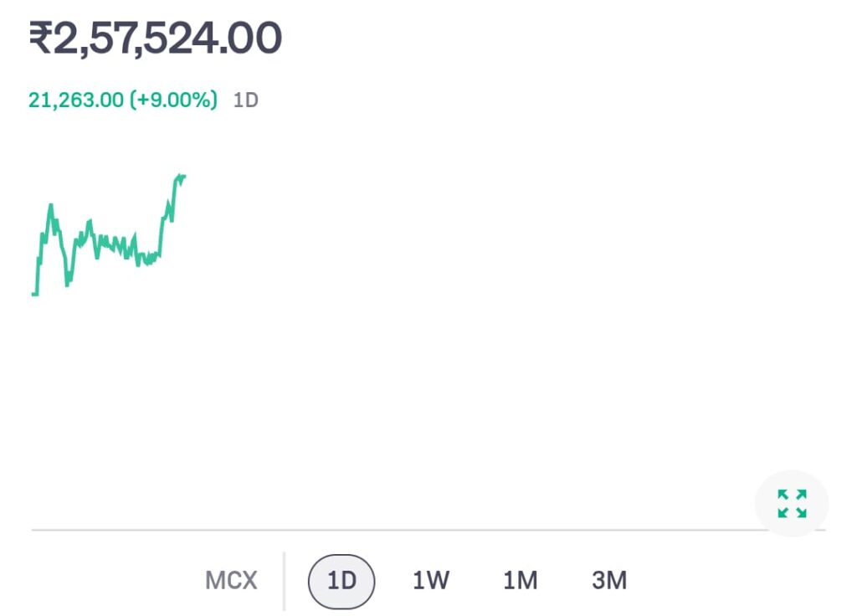Click the latest point of the chart line
The width and height of the screenshot is (857, 616).
click(183, 176)
